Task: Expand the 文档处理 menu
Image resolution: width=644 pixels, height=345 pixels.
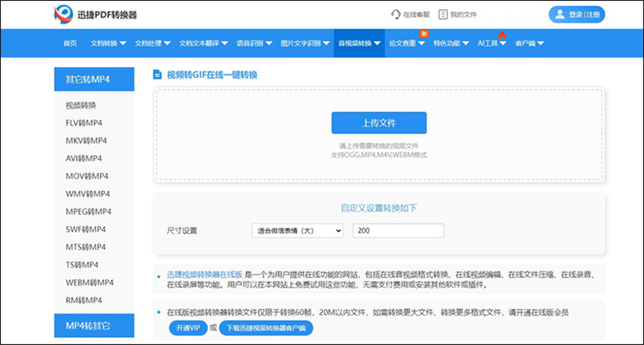Action: 153,43
